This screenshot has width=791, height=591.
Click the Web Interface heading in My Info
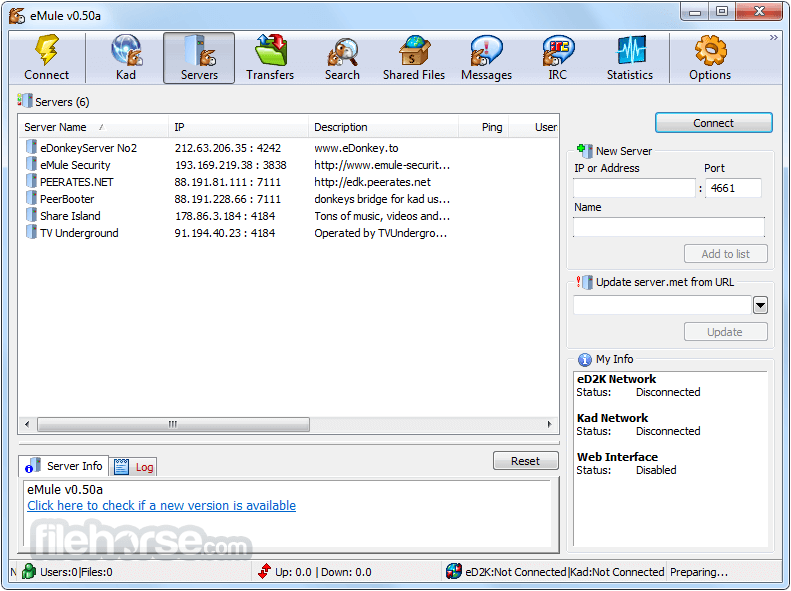[617, 457]
